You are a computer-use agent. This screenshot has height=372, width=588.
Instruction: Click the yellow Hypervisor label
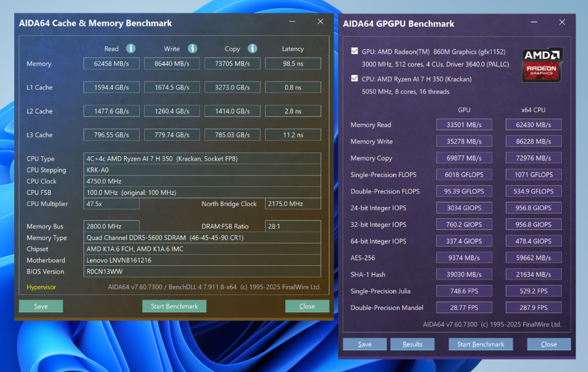[x=41, y=287]
